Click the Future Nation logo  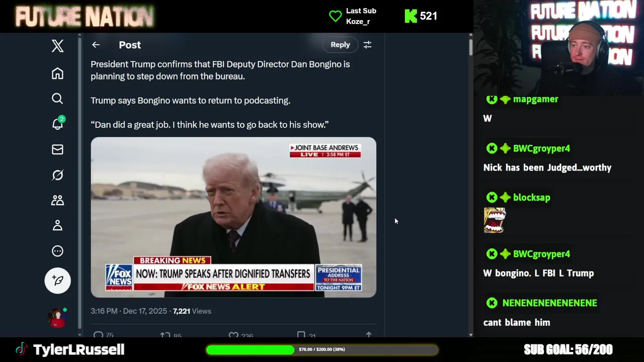click(85, 17)
